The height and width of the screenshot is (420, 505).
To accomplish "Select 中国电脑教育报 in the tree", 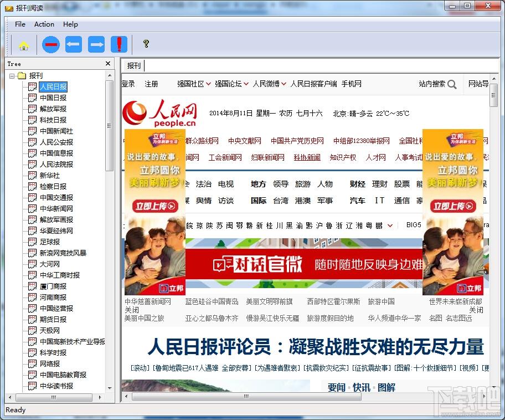I will coord(63,375).
